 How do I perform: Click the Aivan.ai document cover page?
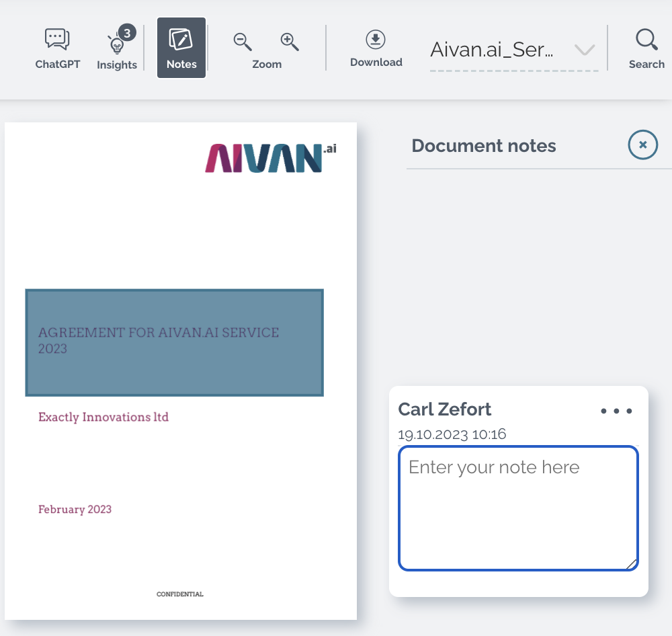pos(180,371)
